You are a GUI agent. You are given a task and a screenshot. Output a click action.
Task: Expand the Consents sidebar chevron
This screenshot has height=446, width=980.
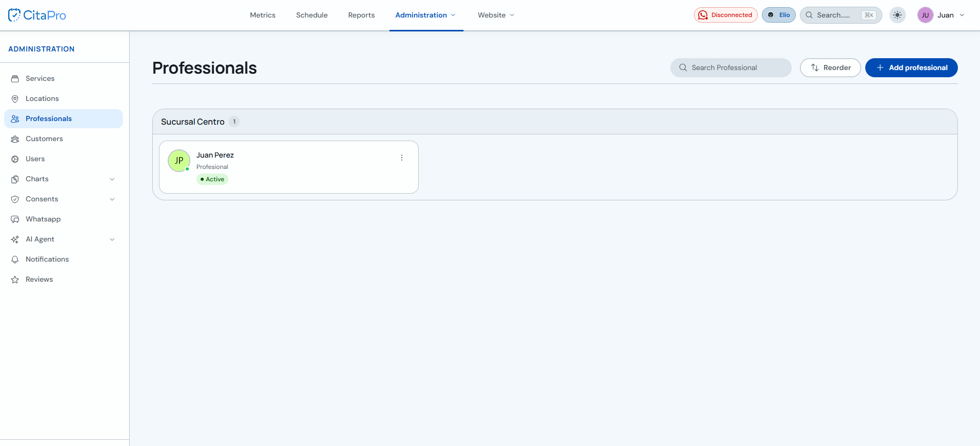112,199
